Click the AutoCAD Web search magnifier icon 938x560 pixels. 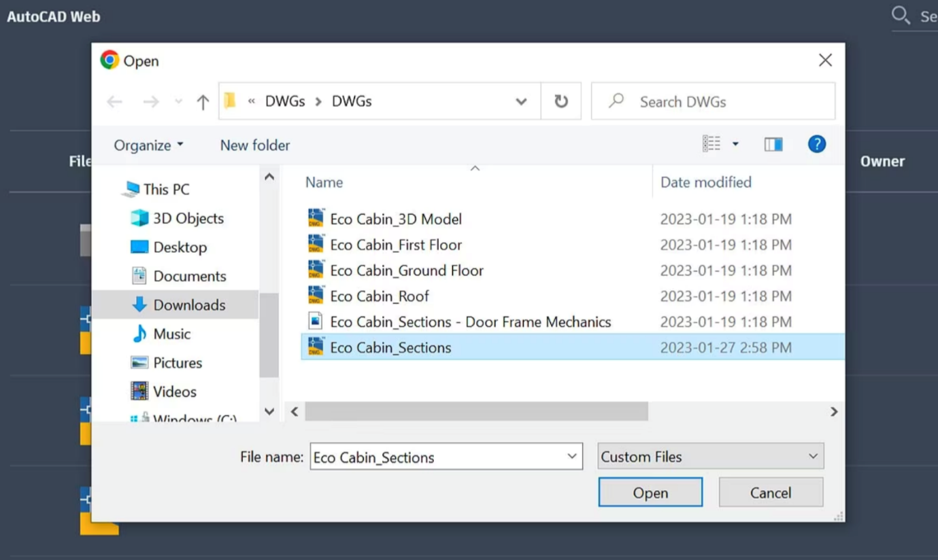point(901,15)
